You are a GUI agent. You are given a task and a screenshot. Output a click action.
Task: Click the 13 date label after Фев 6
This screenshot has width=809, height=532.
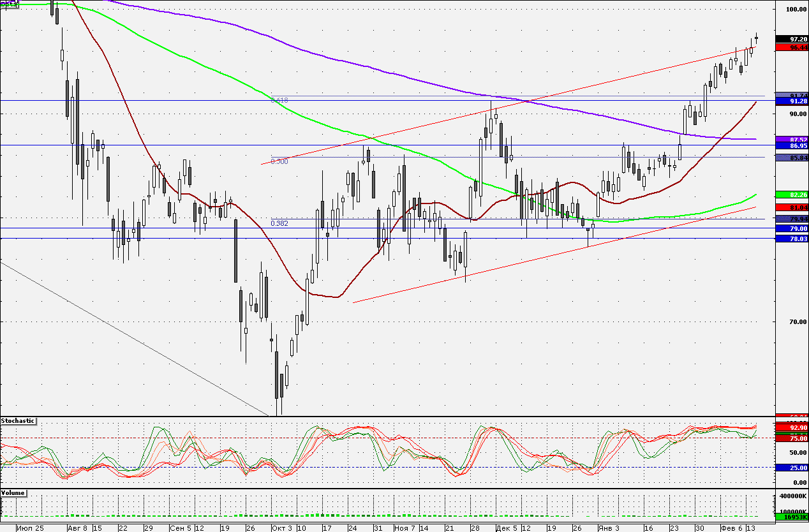click(x=751, y=528)
